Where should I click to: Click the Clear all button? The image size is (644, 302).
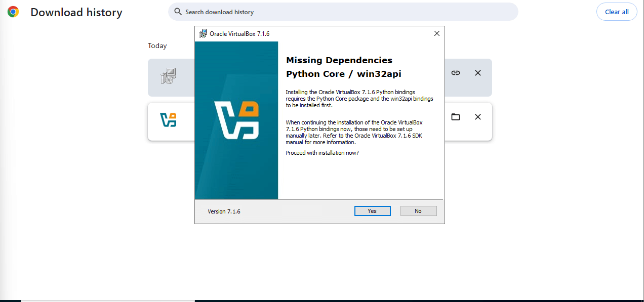(x=617, y=12)
